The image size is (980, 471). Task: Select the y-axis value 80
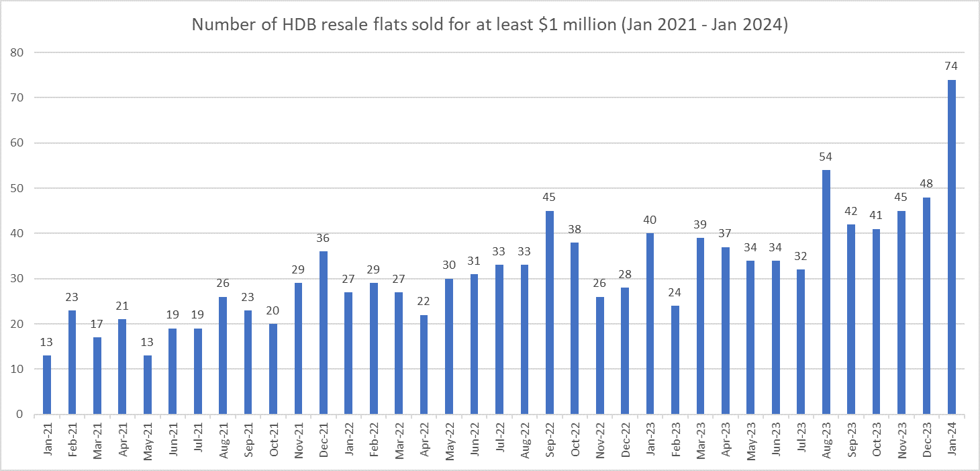pyautogui.click(x=18, y=52)
